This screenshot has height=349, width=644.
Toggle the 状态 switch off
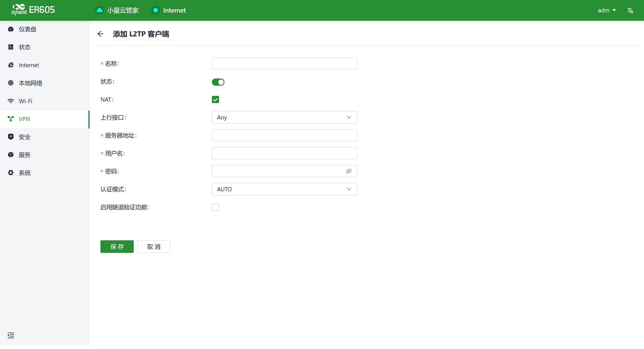[218, 82]
